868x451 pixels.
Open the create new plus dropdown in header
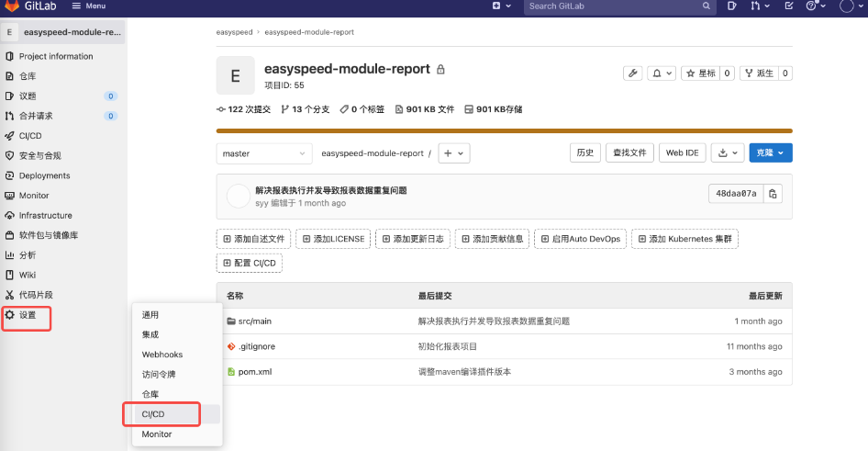coord(502,6)
